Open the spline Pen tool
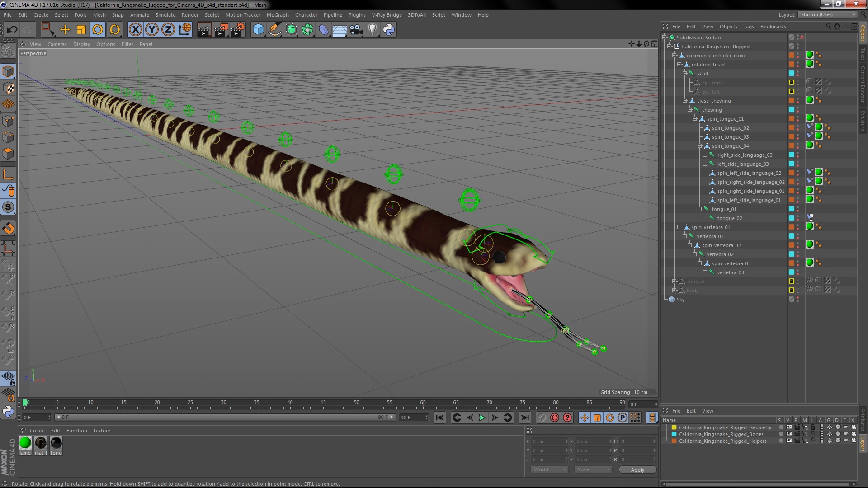The image size is (868, 488). (x=274, y=30)
